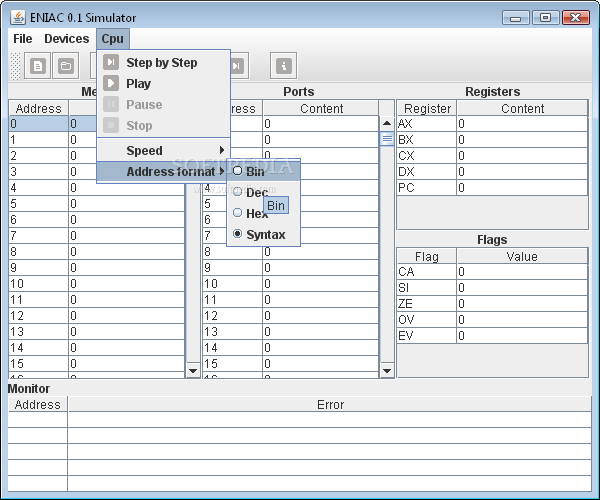Click the Flags Value column header

(522, 256)
